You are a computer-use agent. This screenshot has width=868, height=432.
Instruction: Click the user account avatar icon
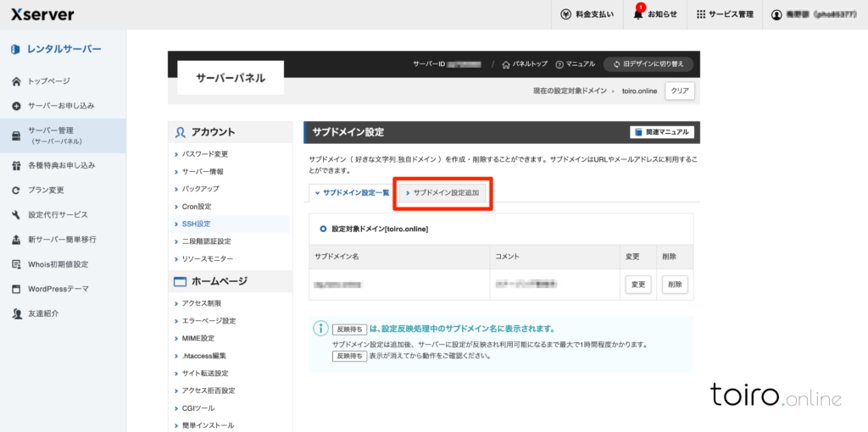(x=776, y=14)
